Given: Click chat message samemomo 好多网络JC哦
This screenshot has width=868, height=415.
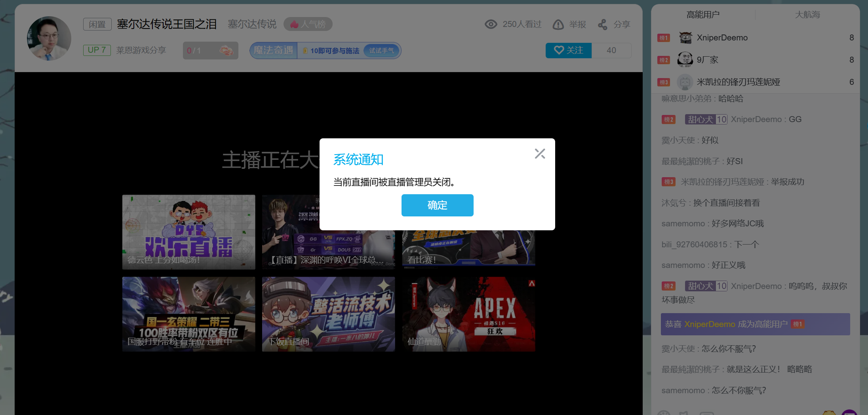Looking at the screenshot, I should pyautogui.click(x=713, y=223).
